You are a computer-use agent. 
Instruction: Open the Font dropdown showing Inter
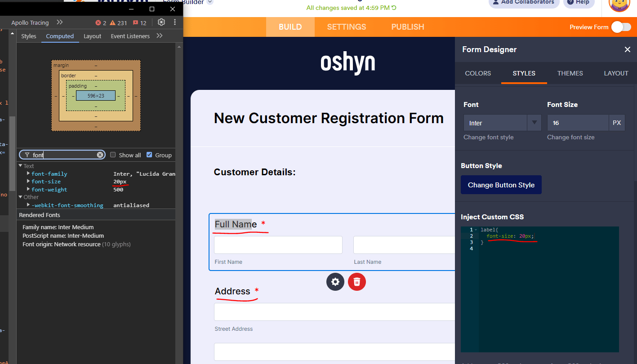(502, 123)
